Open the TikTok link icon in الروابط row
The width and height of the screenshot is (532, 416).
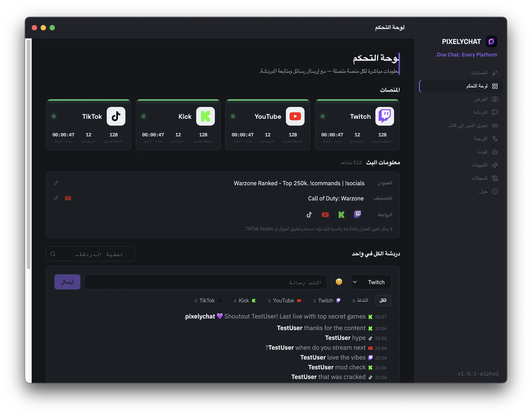[x=309, y=215]
